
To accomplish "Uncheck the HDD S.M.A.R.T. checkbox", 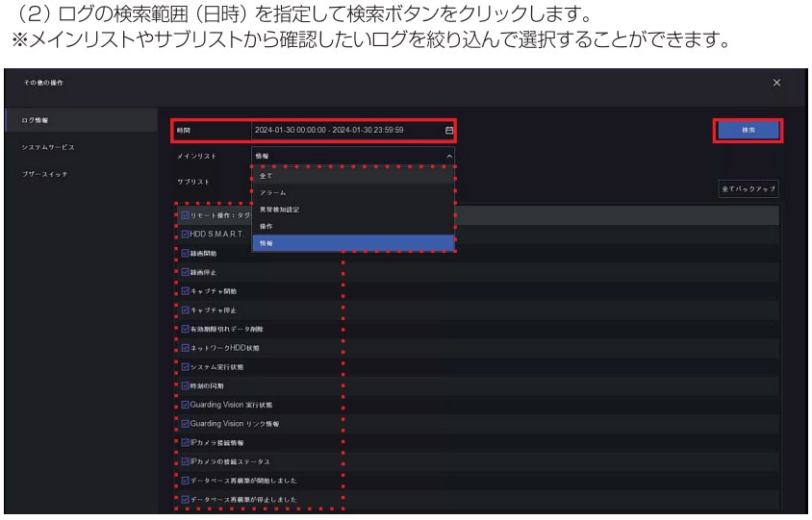I will pyautogui.click(x=186, y=234).
